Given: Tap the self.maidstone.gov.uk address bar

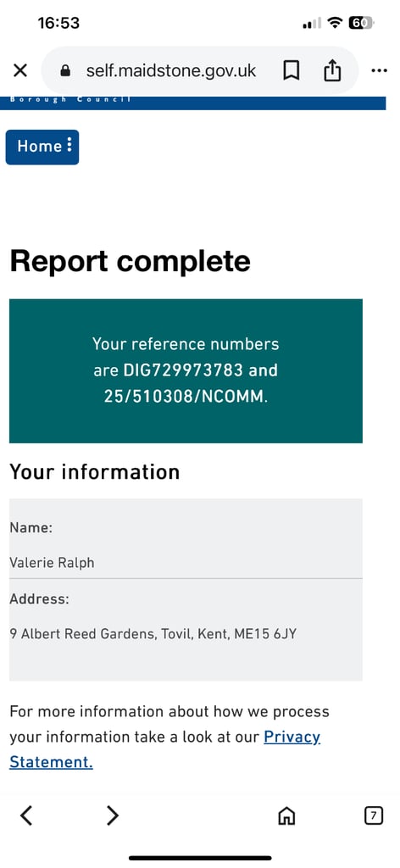Looking at the screenshot, I should click(x=171, y=71).
